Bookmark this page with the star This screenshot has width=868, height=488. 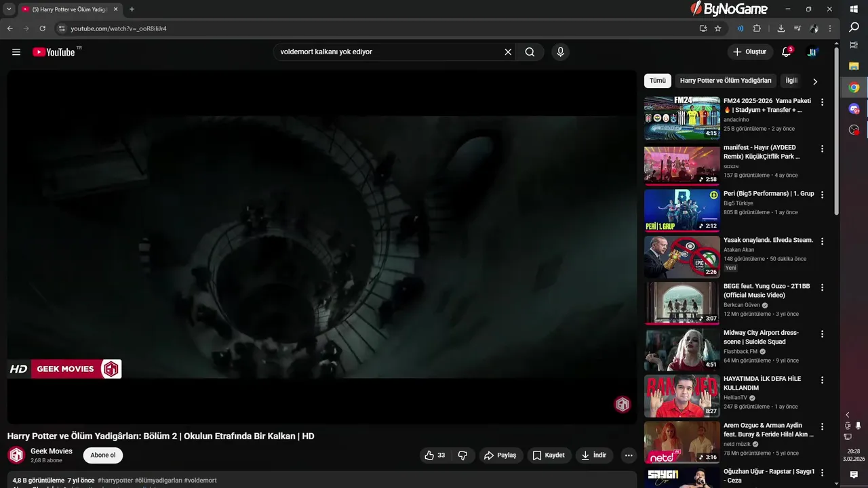coord(718,28)
